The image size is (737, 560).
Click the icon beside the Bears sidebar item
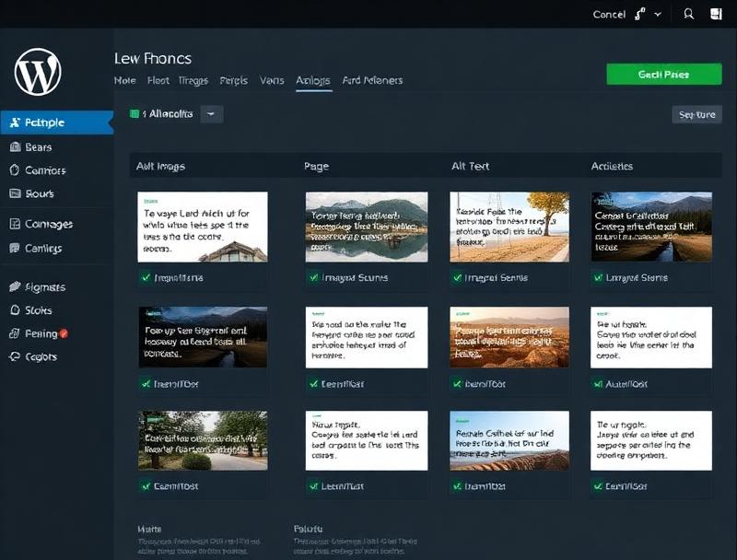(15, 147)
